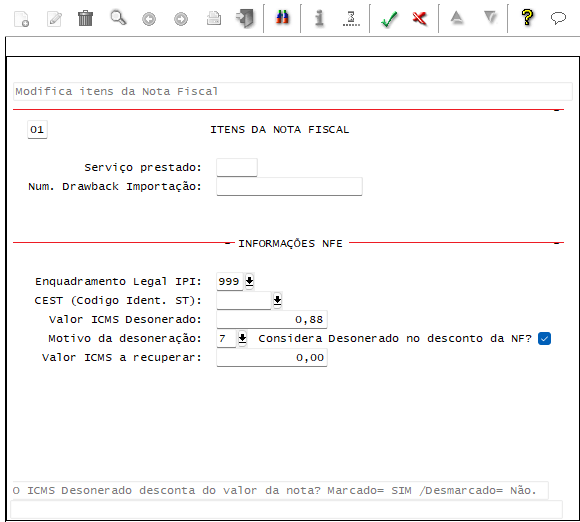Click the binoculars find icon

pos(282,18)
